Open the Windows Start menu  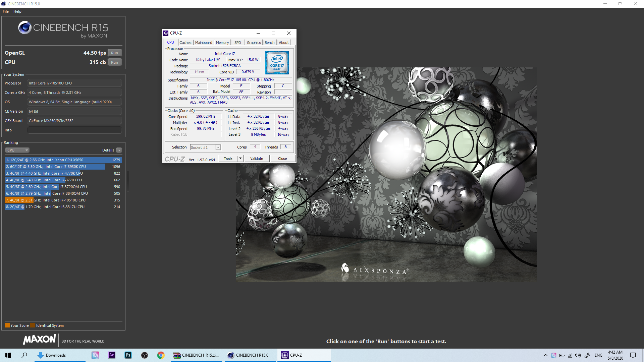[x=8, y=355]
